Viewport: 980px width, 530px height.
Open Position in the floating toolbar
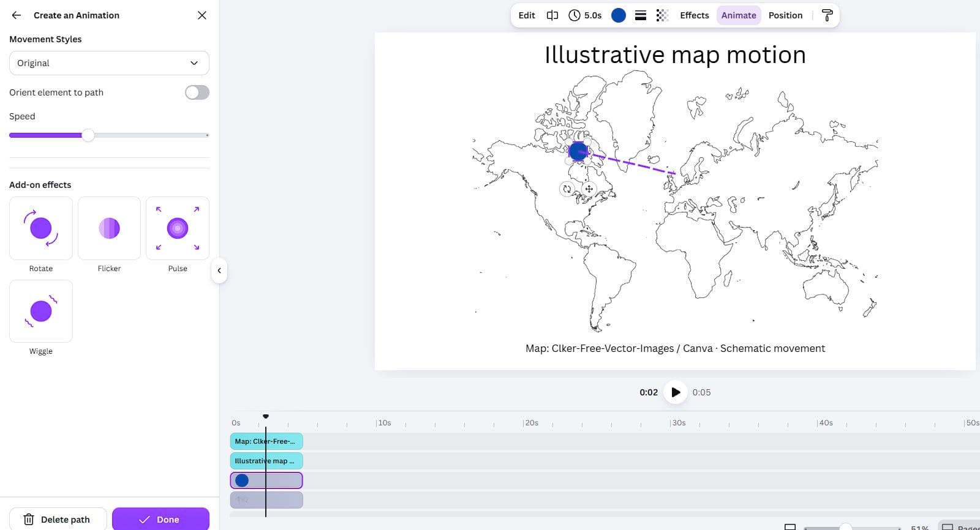point(785,15)
